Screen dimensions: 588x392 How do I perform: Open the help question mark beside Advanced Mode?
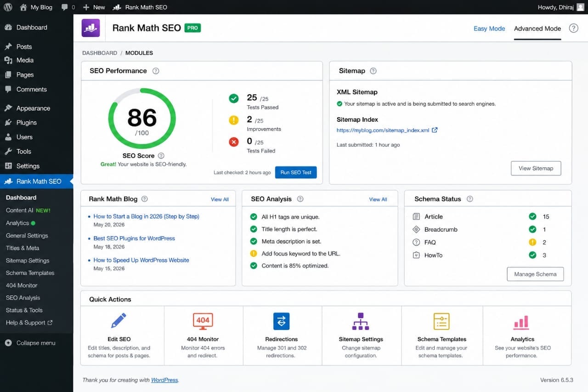(573, 28)
